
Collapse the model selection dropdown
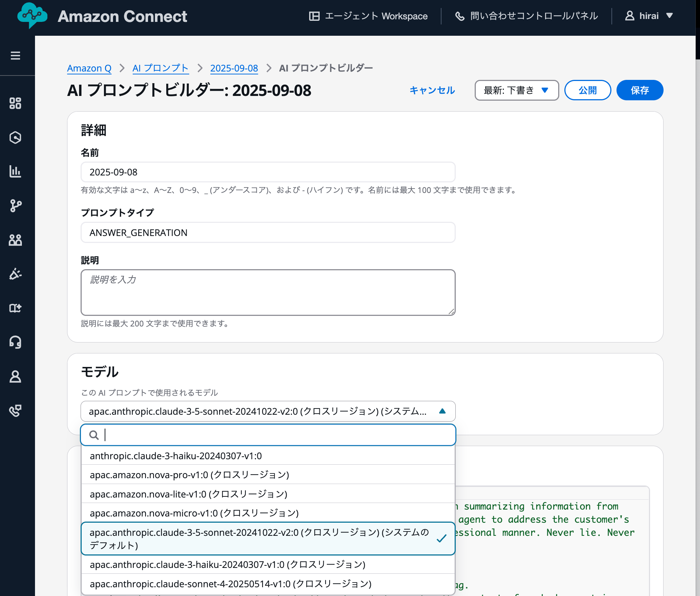pyautogui.click(x=268, y=411)
